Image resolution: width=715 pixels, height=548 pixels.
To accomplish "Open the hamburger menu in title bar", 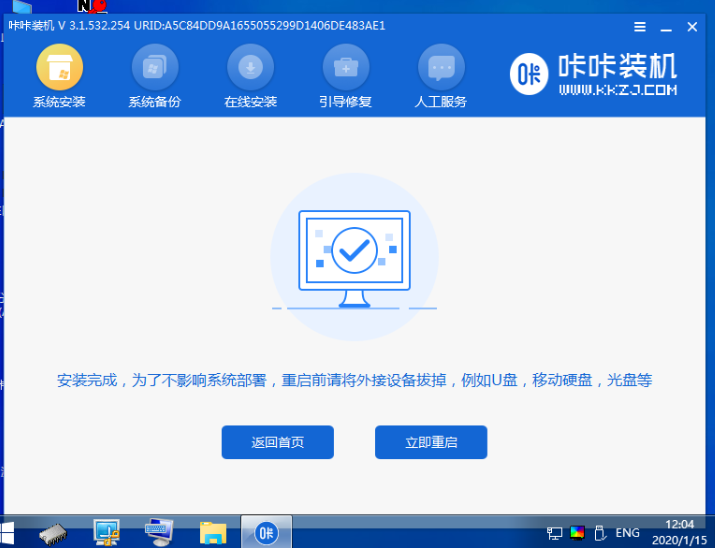I will 640,26.
